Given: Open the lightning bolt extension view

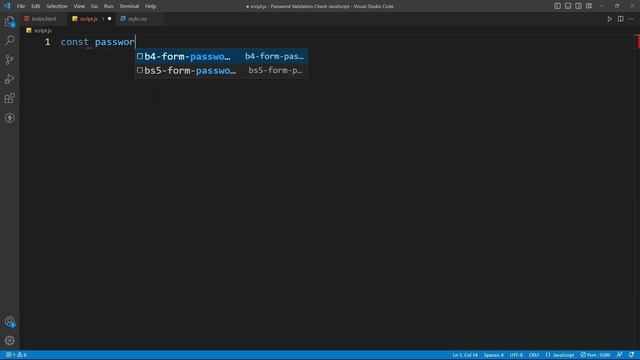Looking at the screenshot, I should coord(9,118).
